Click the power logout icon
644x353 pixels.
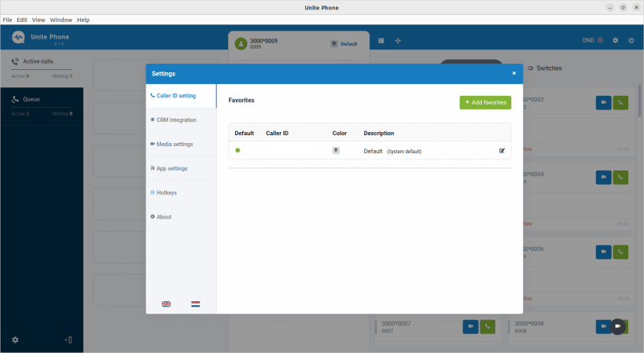631,40
